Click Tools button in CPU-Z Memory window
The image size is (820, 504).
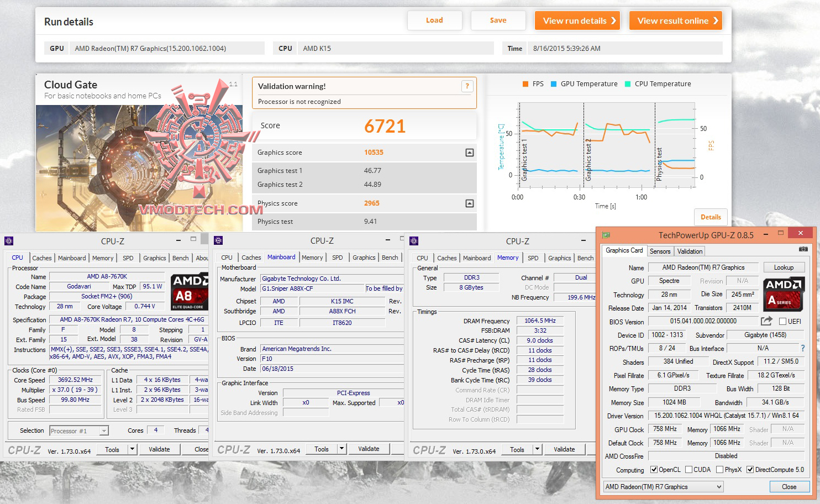tap(517, 449)
